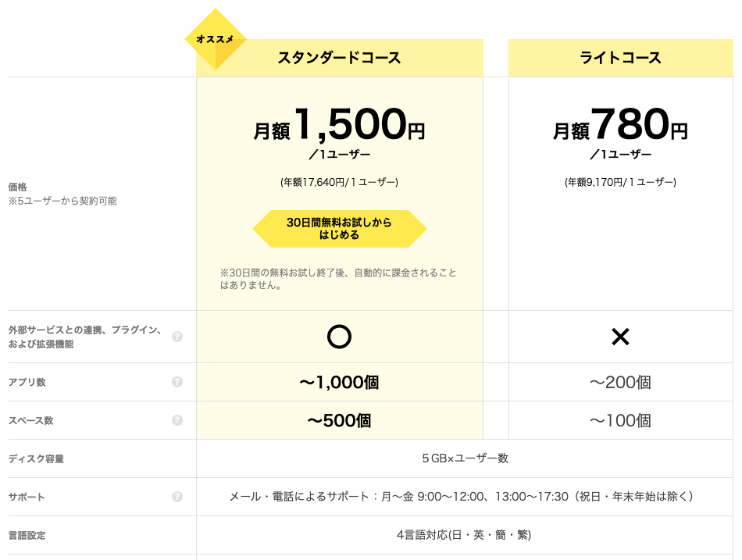Select the スタンダードコース plan column
Screen dimensions: 742x560
339,58
